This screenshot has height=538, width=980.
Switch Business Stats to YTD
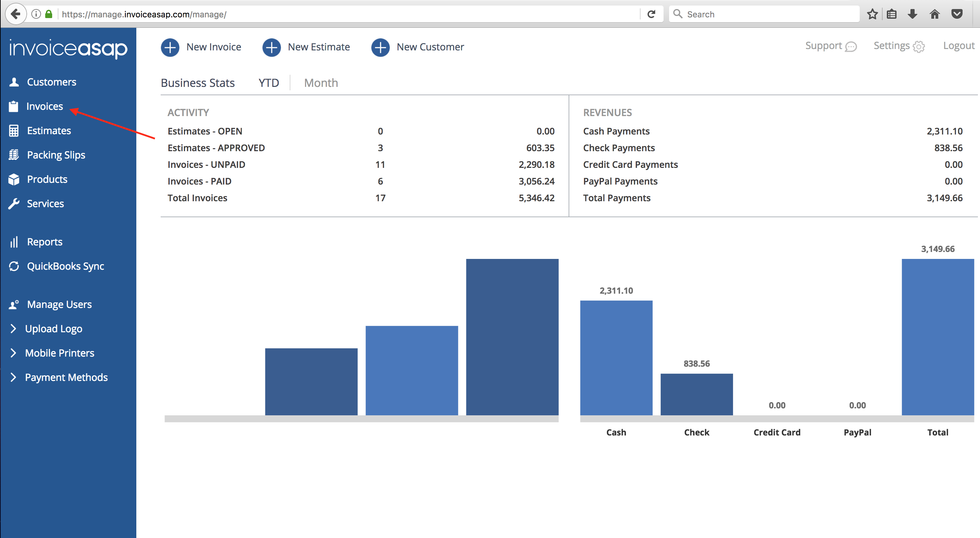pyautogui.click(x=268, y=83)
